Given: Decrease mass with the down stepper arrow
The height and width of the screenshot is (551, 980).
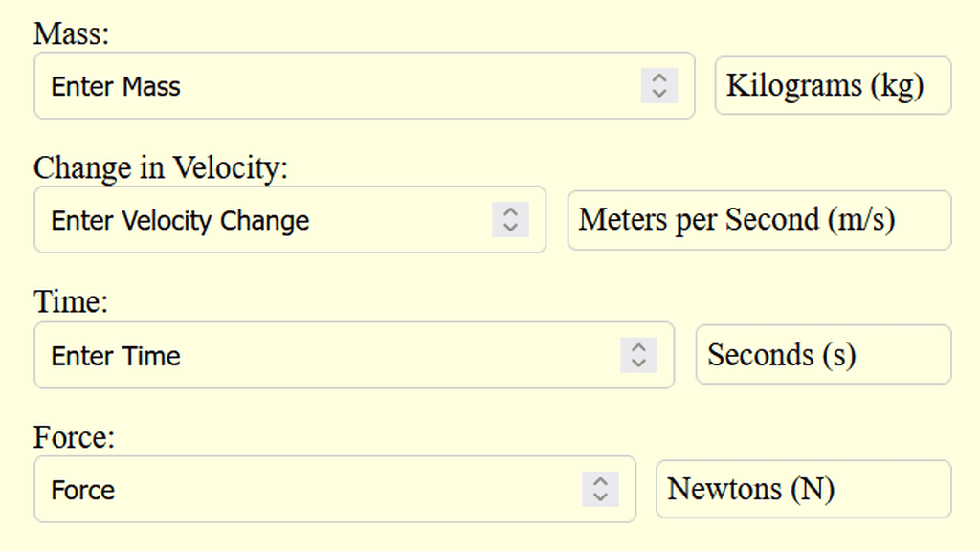Looking at the screenshot, I should tap(658, 94).
